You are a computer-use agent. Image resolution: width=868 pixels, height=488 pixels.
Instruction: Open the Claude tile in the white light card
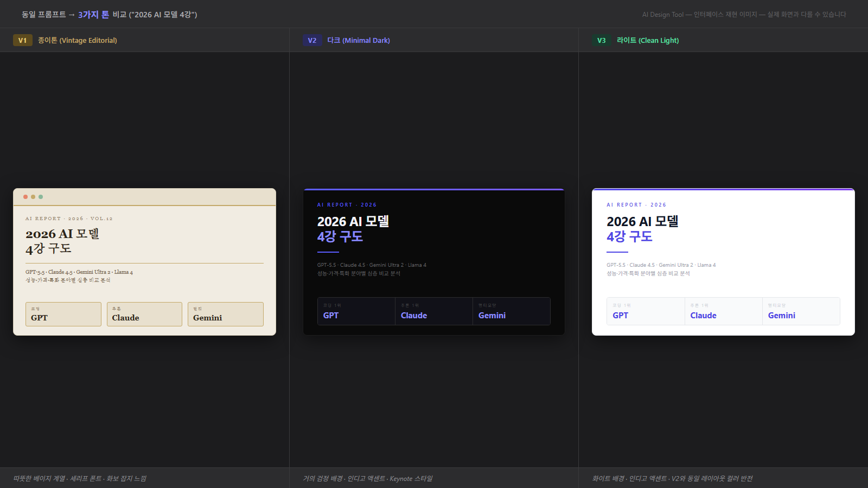coord(724,311)
